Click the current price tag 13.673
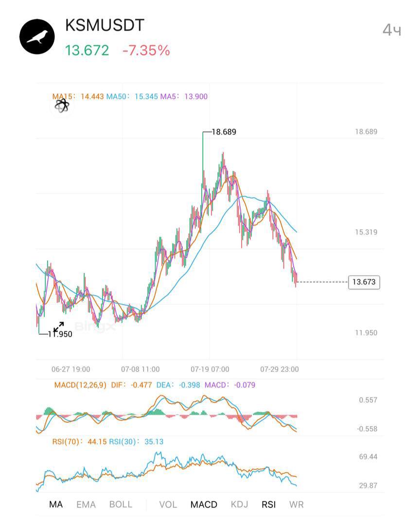This screenshot has width=420, height=517. [364, 282]
